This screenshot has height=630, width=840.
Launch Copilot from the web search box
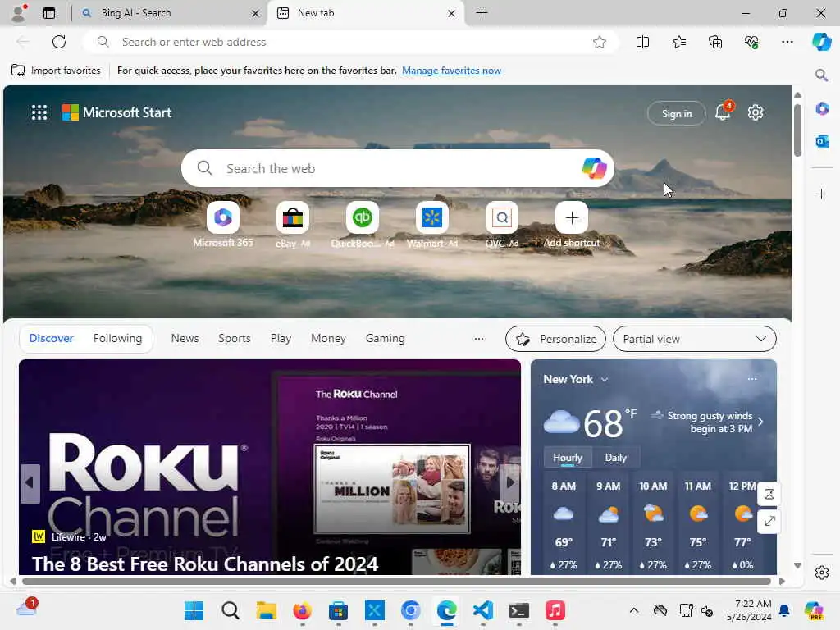pos(594,168)
